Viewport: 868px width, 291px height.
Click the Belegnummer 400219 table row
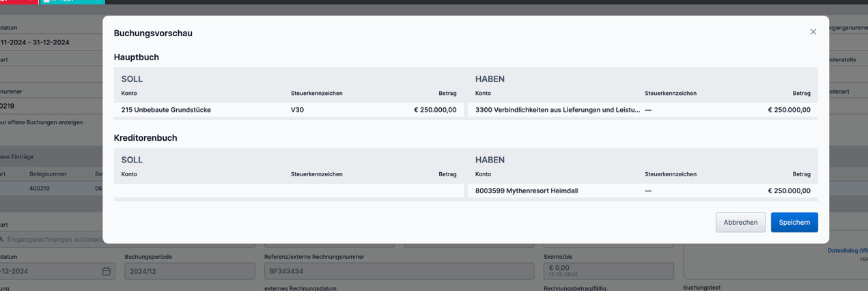pyautogui.click(x=46, y=188)
